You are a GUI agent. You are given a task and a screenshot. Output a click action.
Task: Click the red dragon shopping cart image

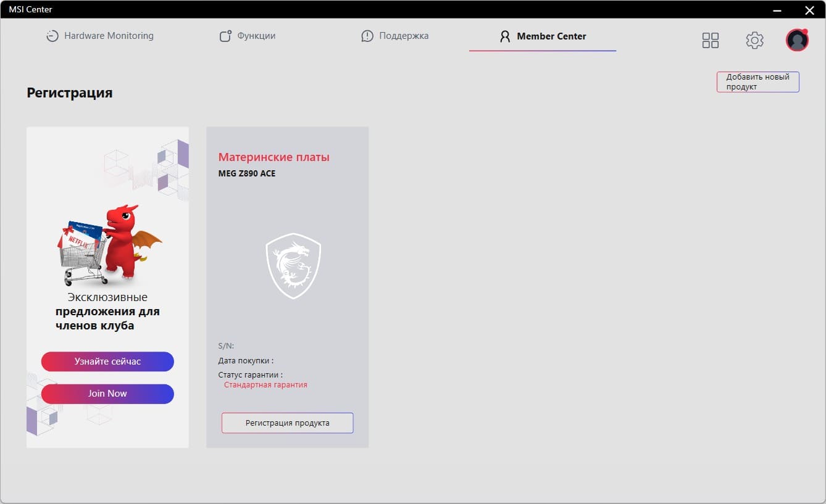[x=109, y=245]
